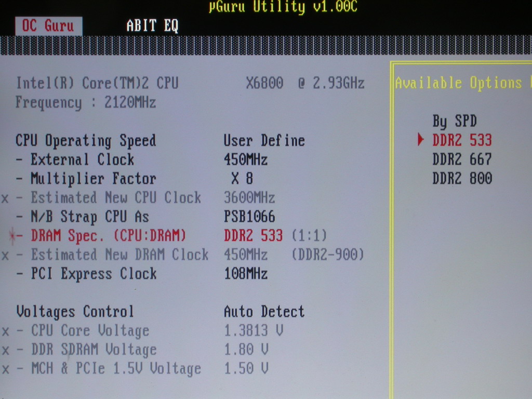Click the x marker beside CPU Core Voltage
532x399 pixels.
point(5,331)
